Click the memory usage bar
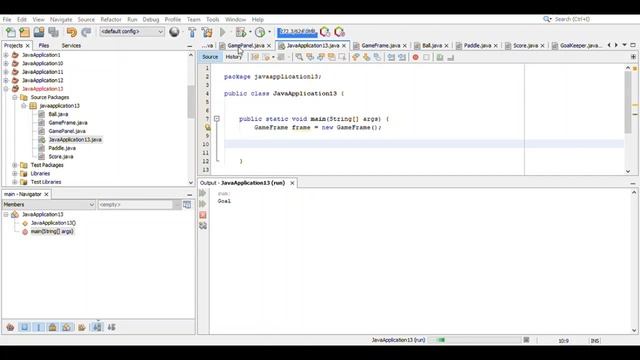Screen dimensions: 640x360 pos(297,32)
